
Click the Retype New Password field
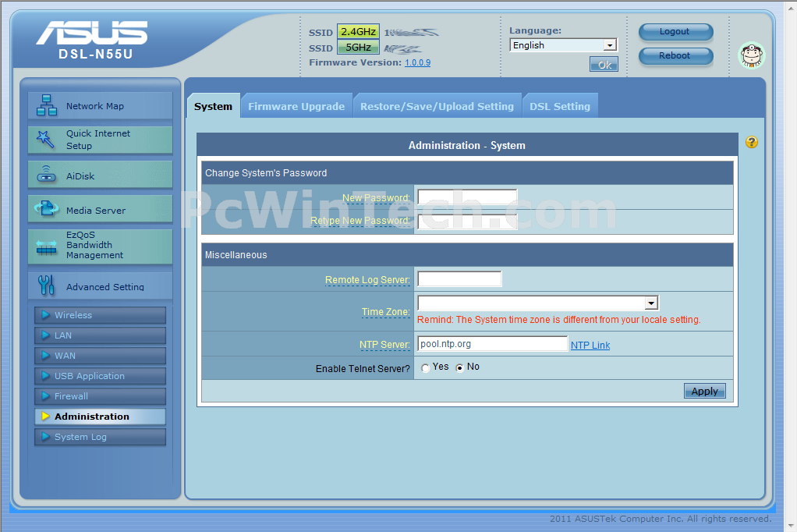(x=467, y=222)
